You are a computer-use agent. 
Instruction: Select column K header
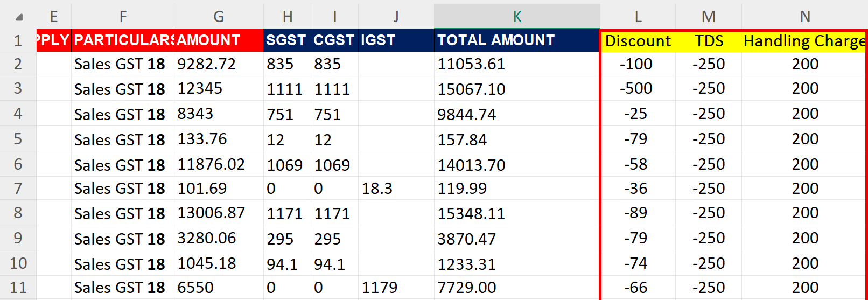[517, 16]
